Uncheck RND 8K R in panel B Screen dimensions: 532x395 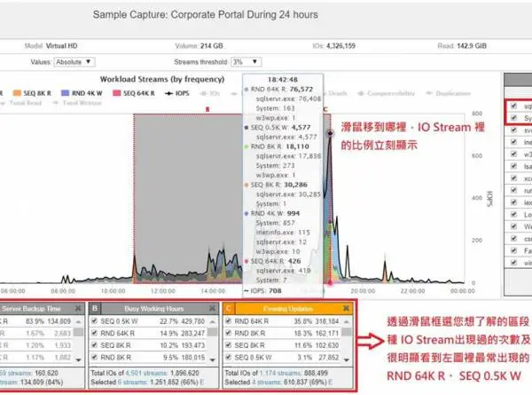(95, 358)
